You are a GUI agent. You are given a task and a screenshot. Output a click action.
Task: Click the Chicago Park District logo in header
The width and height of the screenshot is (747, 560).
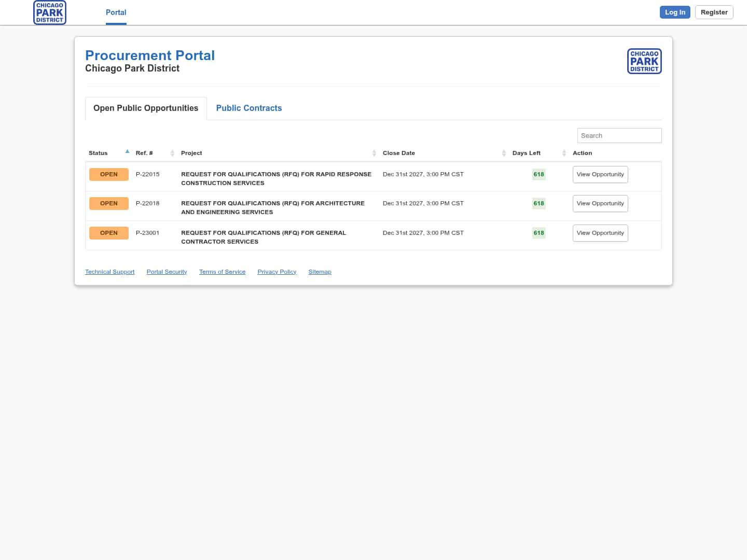[x=50, y=12]
